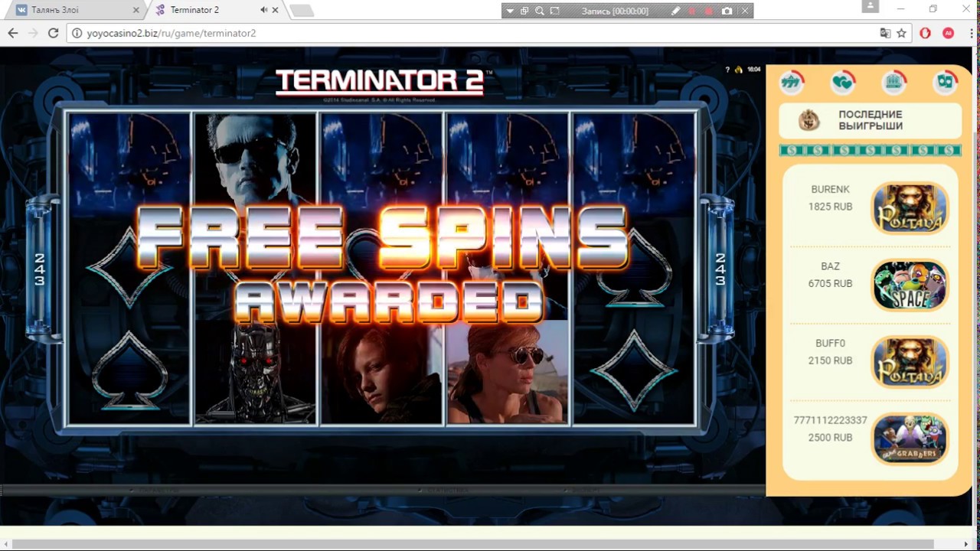Click the Sarah Connor reel symbol
Viewport: 980px width, 551px height.
click(x=508, y=372)
